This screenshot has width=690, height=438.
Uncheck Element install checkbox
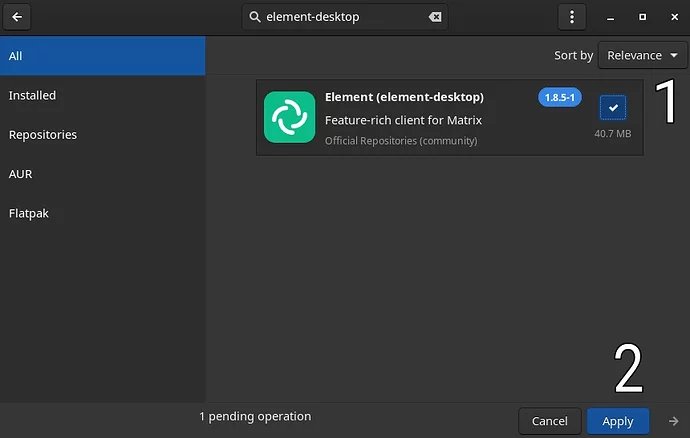(x=613, y=107)
